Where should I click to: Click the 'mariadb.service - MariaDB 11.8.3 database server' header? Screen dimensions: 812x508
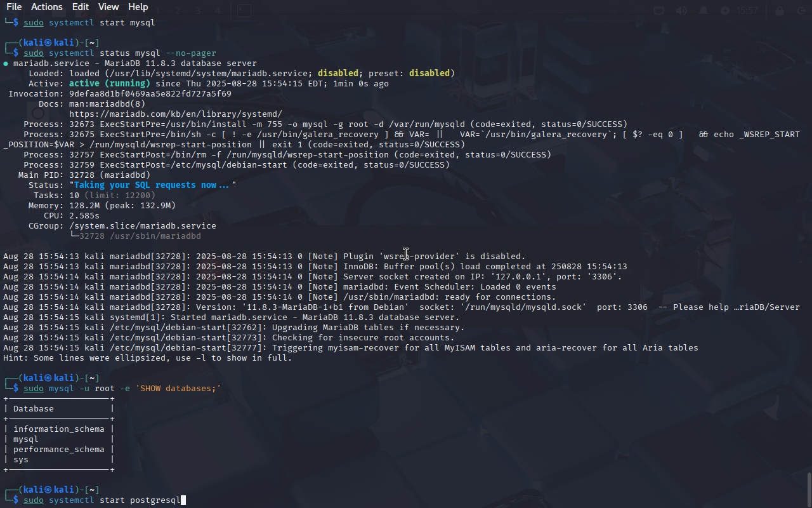tap(135, 63)
